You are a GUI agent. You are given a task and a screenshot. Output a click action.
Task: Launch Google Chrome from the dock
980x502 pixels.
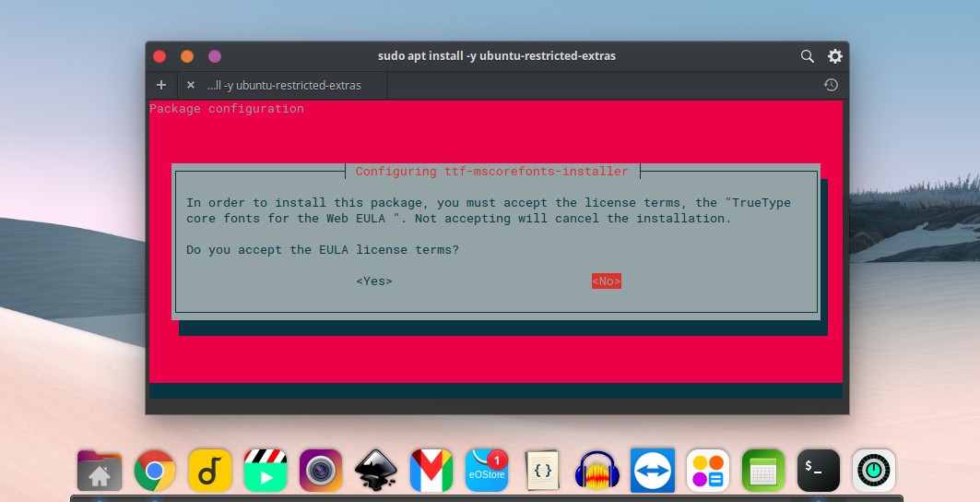click(155, 470)
